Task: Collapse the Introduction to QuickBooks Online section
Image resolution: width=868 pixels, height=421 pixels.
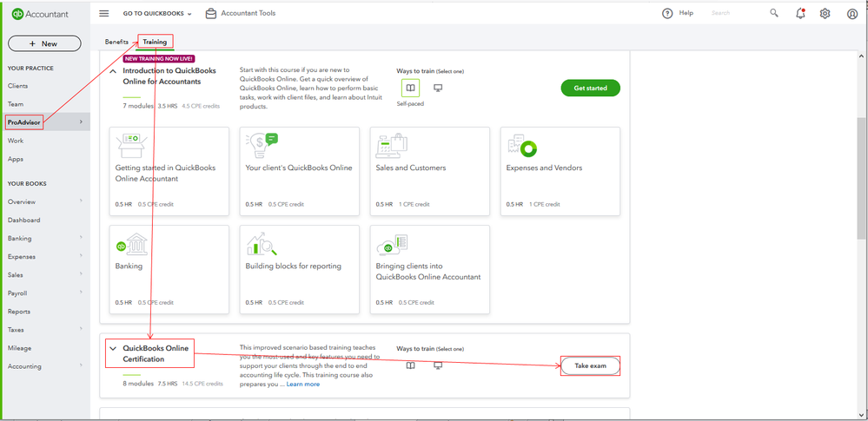Action: (113, 71)
